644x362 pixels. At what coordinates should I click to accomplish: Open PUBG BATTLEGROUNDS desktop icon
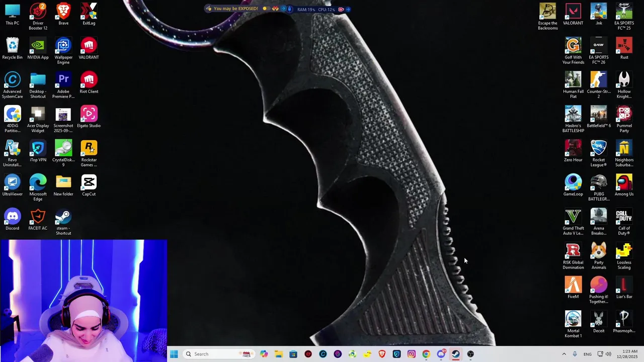pyautogui.click(x=599, y=188)
